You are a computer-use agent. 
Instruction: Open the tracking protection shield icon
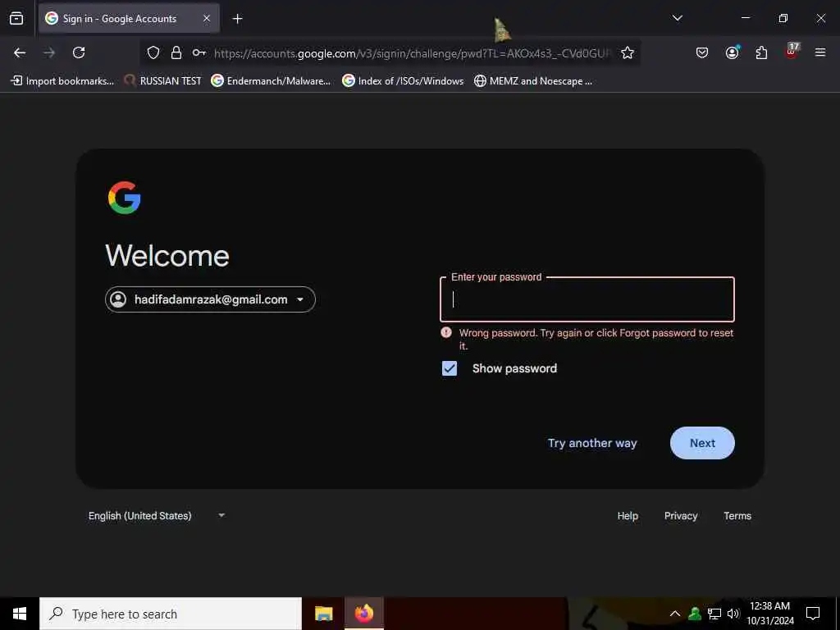[x=153, y=52]
